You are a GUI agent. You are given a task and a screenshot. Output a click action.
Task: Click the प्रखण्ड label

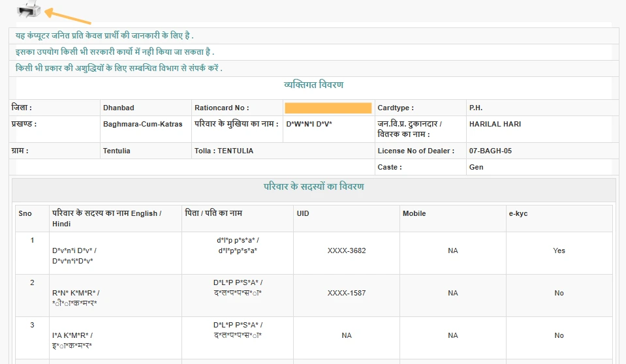point(24,124)
